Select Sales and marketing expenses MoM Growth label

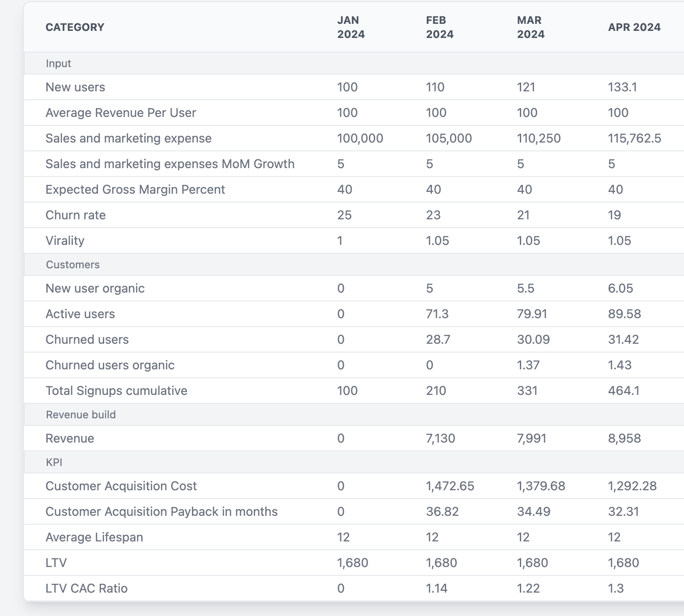coord(170,164)
